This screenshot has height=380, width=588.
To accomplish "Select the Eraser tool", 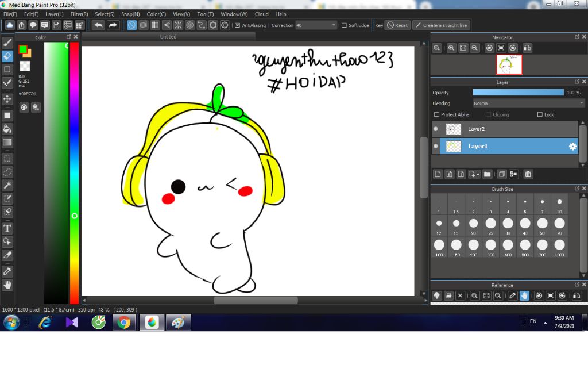I will 7,56.
